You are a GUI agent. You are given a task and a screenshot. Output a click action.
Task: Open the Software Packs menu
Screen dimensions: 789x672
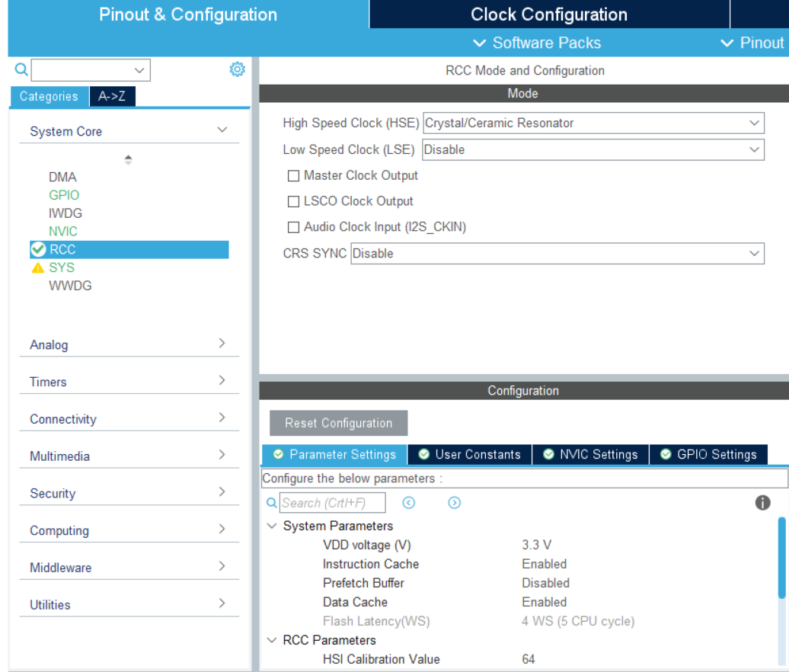tap(538, 43)
